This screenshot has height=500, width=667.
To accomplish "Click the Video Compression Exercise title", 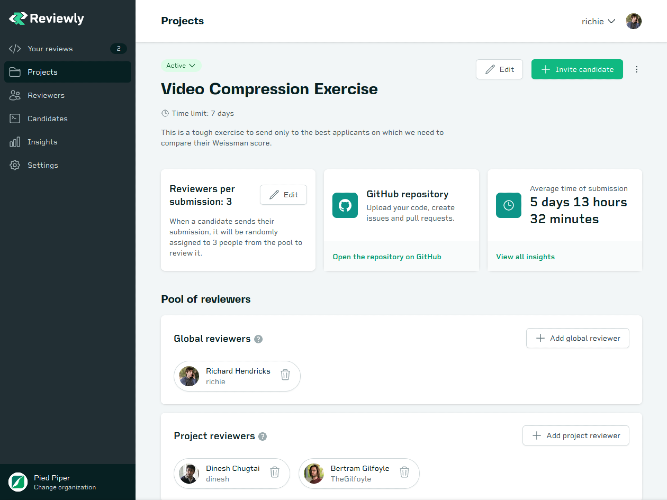I will 269,89.
